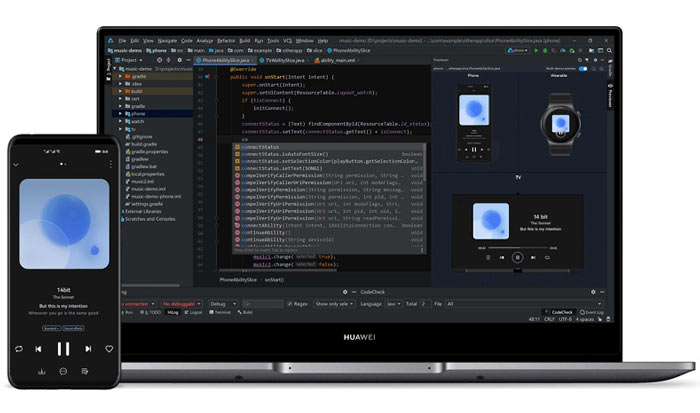Open the HiLog tool window tab

[172, 313]
